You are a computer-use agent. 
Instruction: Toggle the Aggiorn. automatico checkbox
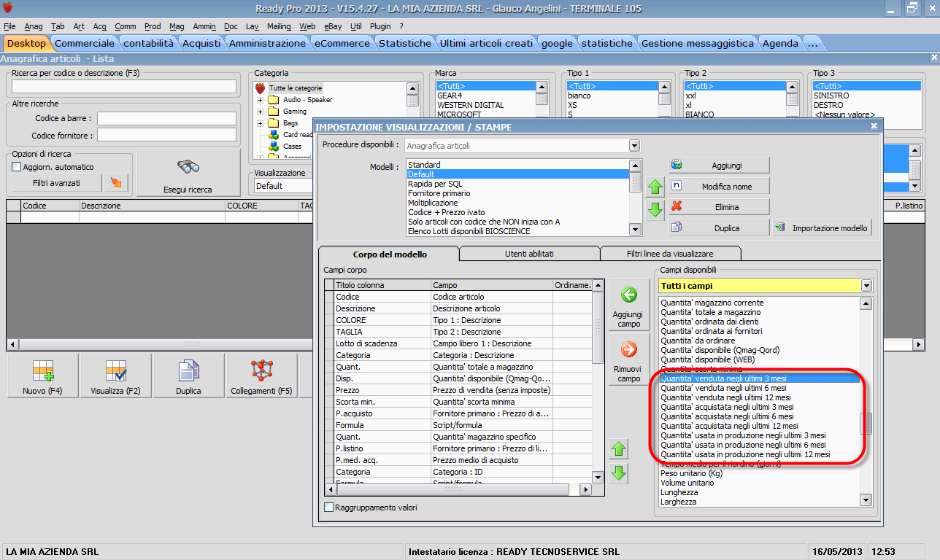[x=17, y=167]
